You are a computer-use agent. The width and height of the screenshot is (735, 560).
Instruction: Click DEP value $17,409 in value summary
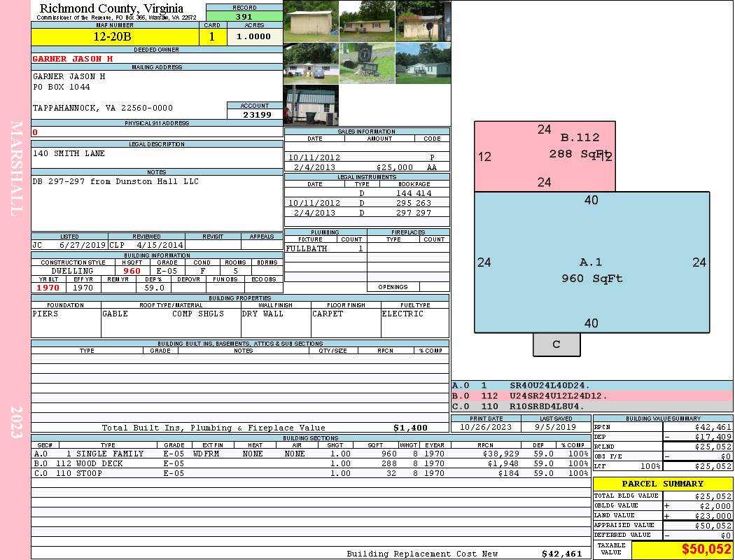[713, 437]
